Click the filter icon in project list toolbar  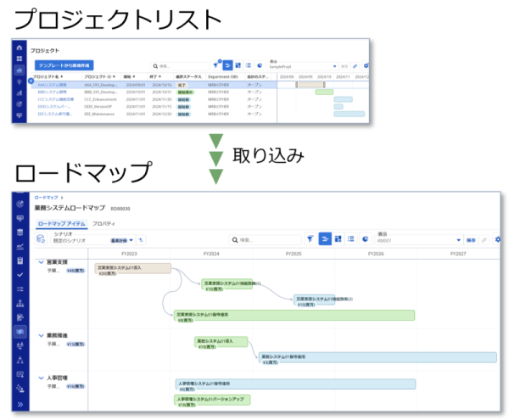(215, 65)
